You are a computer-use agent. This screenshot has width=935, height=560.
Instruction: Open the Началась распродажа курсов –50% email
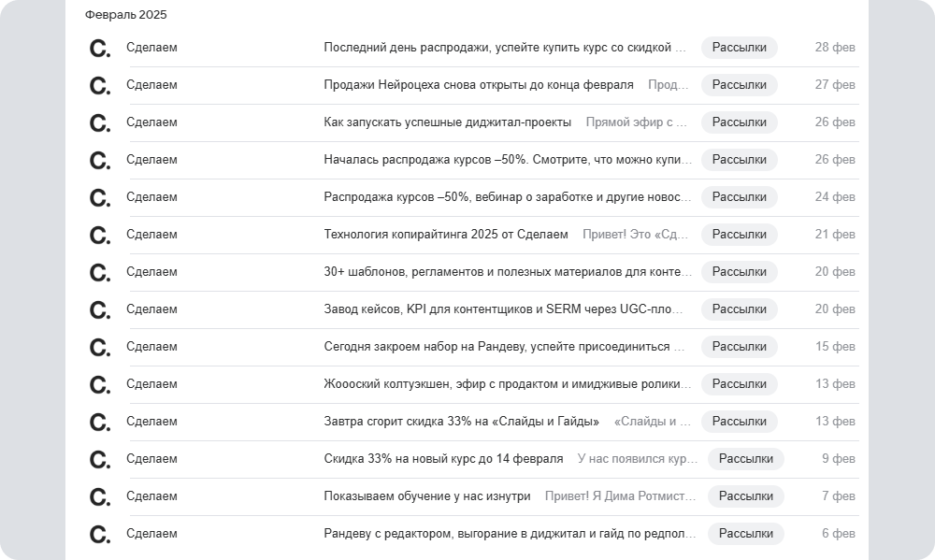coord(510,160)
